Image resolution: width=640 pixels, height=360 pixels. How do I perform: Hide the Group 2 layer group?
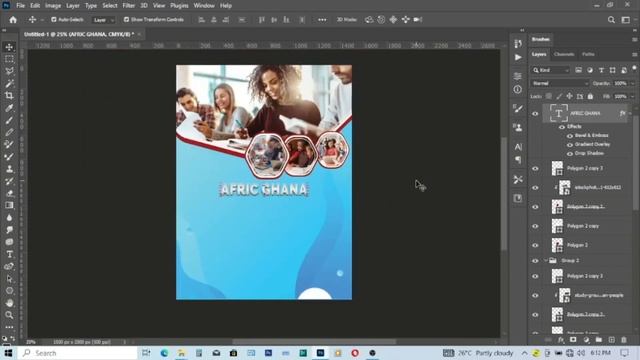(535, 260)
